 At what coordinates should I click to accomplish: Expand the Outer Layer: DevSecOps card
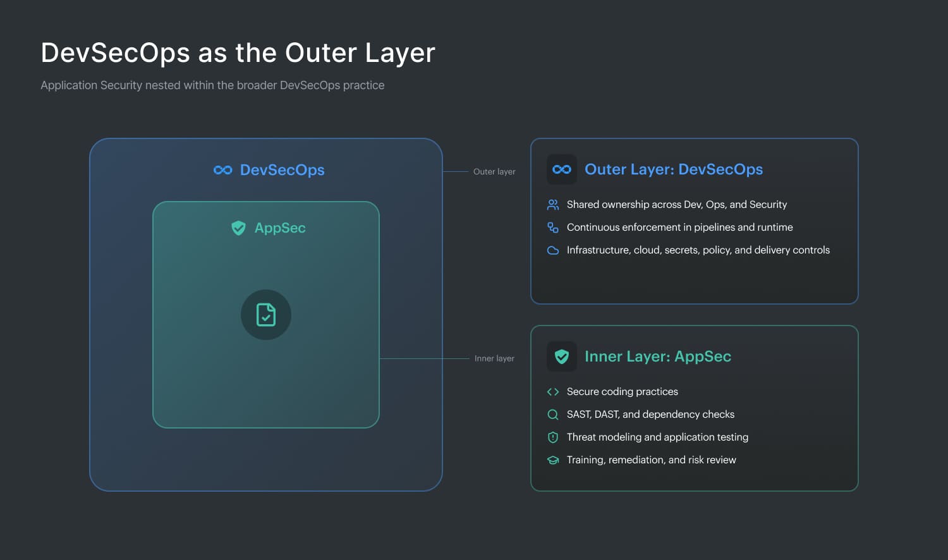694,221
